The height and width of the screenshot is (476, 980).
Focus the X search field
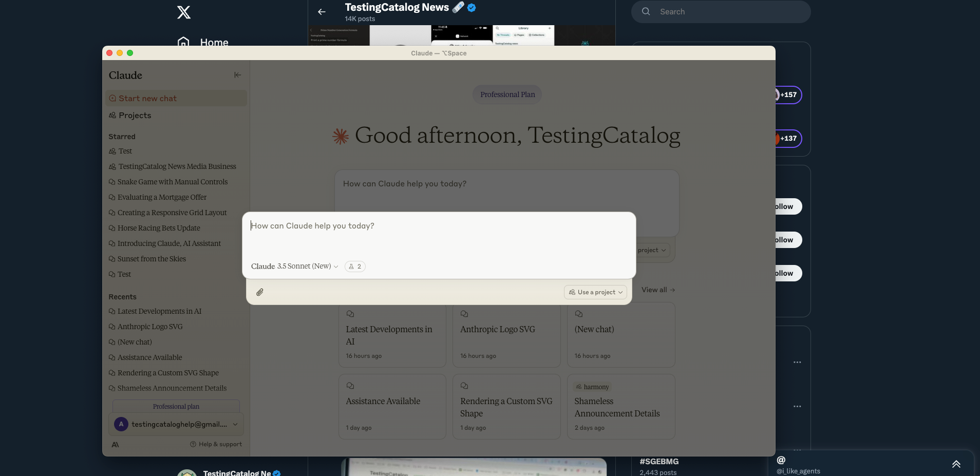coord(721,11)
